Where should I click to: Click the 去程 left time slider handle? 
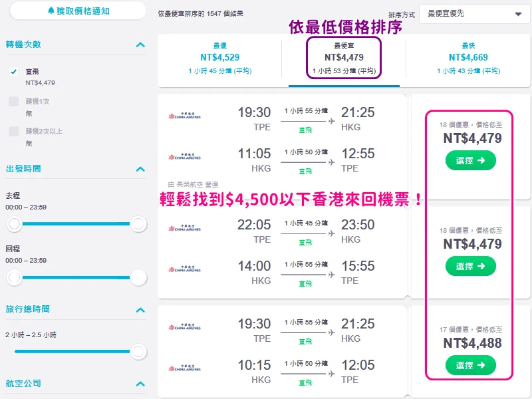pyautogui.click(x=14, y=224)
